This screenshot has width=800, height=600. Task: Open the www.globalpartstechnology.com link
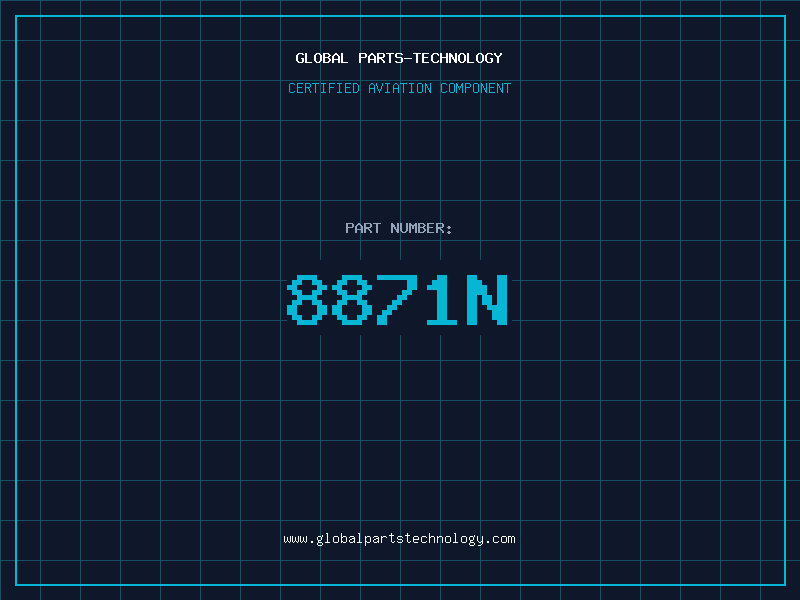(399, 539)
